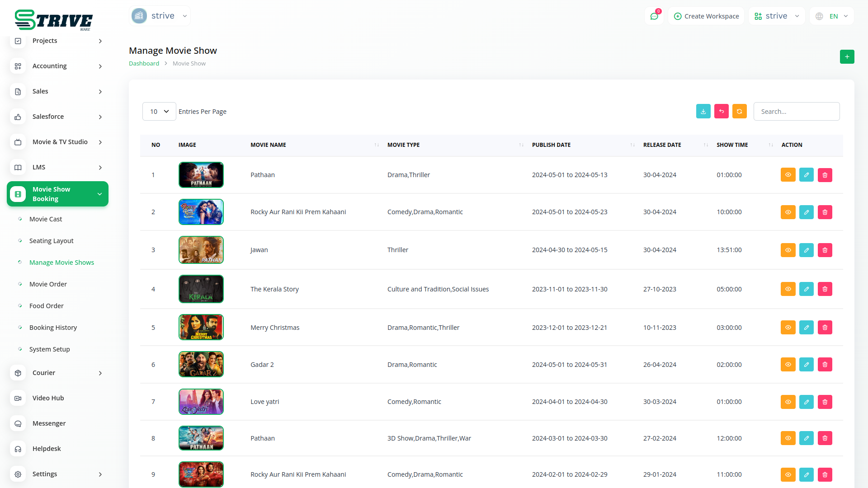Click the pink reset arrow icon
868x488 pixels.
coord(721,112)
